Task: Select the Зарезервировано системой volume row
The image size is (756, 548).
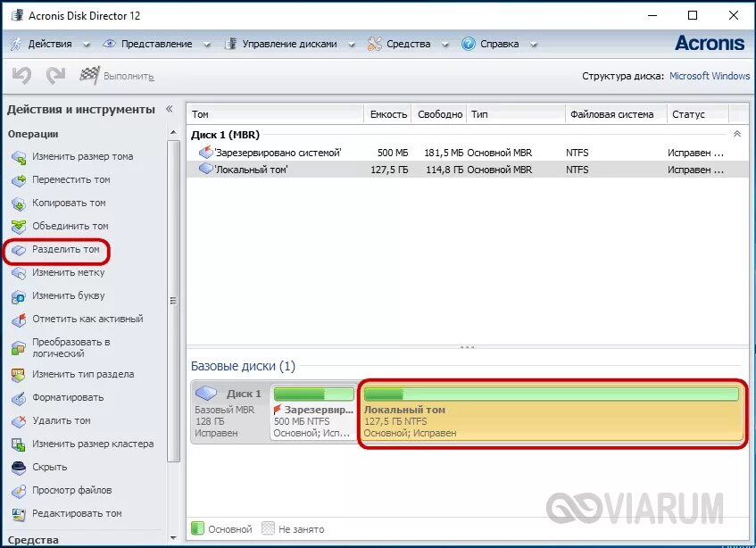Action: pyautogui.click(x=468, y=153)
